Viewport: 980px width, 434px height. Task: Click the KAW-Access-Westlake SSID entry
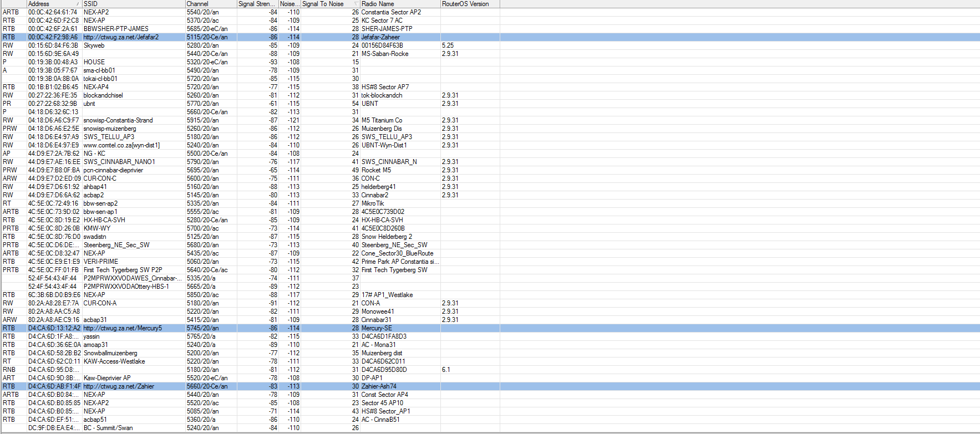[x=114, y=361]
